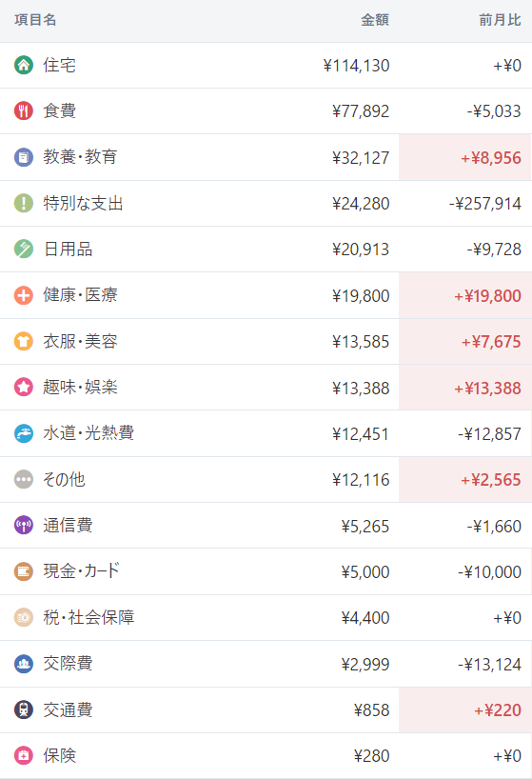Click the red fork-and-knife 食費 icon
The width and height of the screenshot is (532, 779).
click(24, 110)
